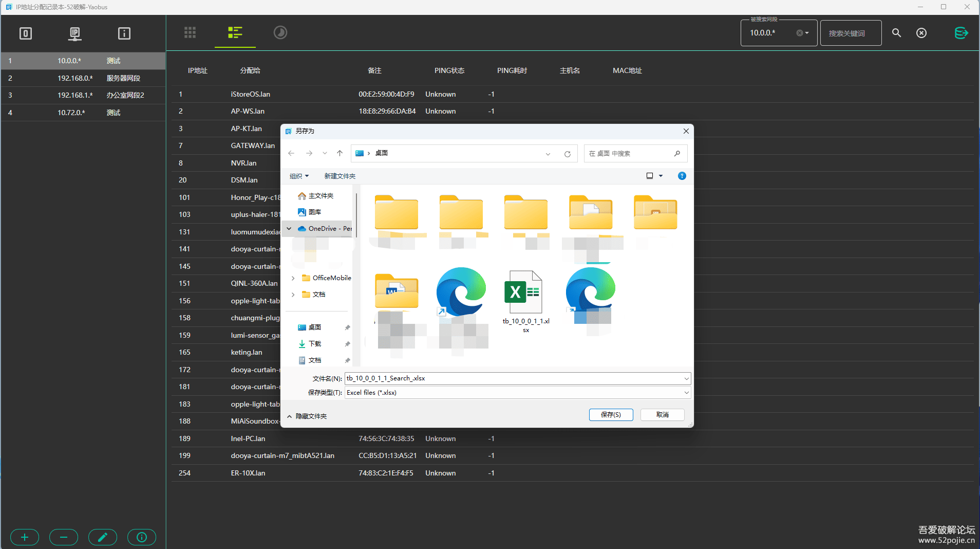The height and width of the screenshot is (549, 980).
Task: Switch to the list view tab
Action: pos(235,33)
